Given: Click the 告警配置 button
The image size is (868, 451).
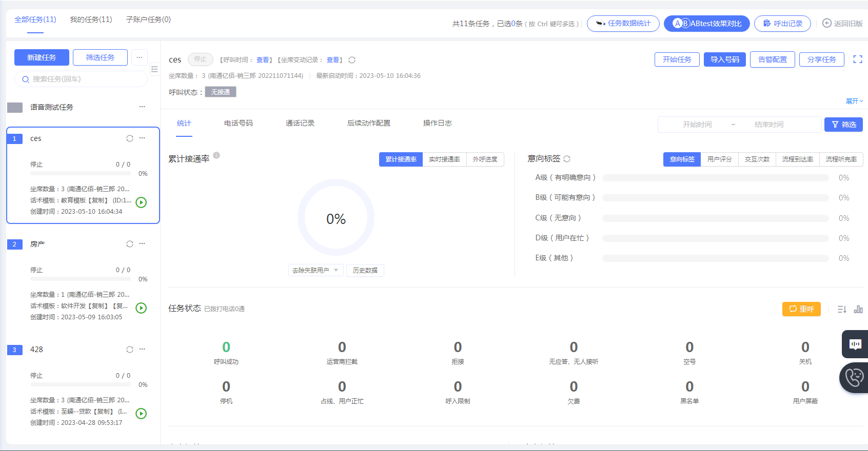Looking at the screenshot, I should point(773,59).
